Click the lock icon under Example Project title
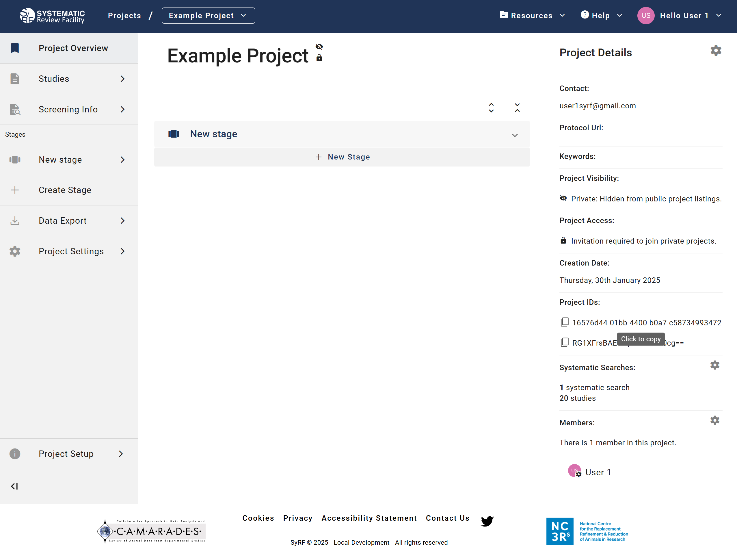 [x=319, y=58]
